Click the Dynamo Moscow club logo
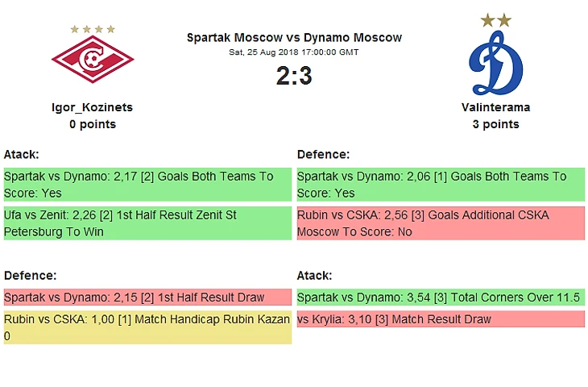 click(495, 63)
